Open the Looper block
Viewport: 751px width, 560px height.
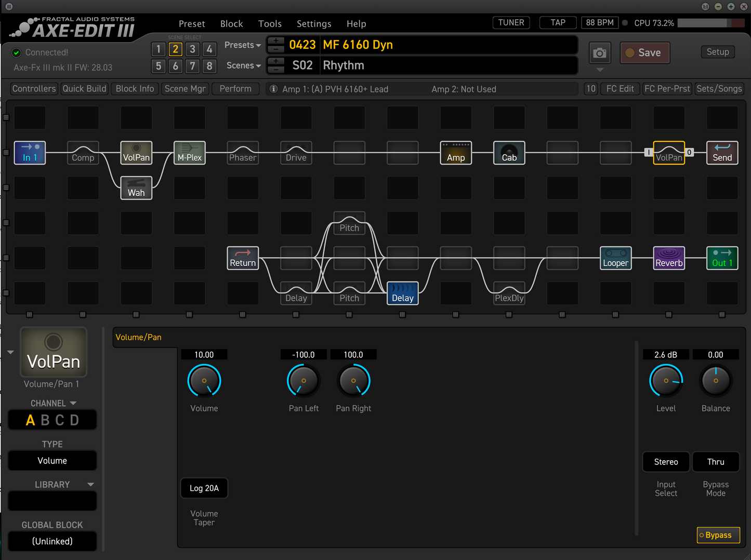(x=615, y=258)
